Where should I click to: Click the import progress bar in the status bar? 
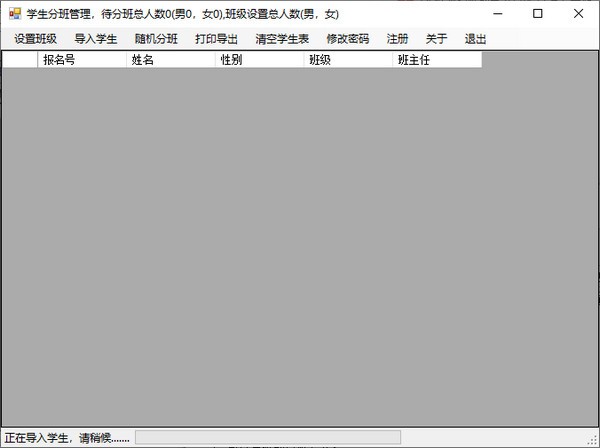pyautogui.click(x=268, y=437)
